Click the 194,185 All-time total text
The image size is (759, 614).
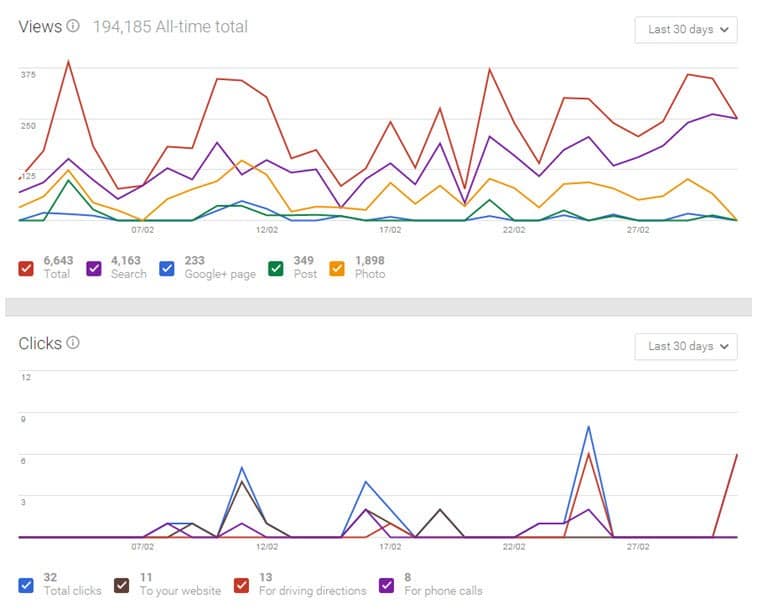click(170, 27)
